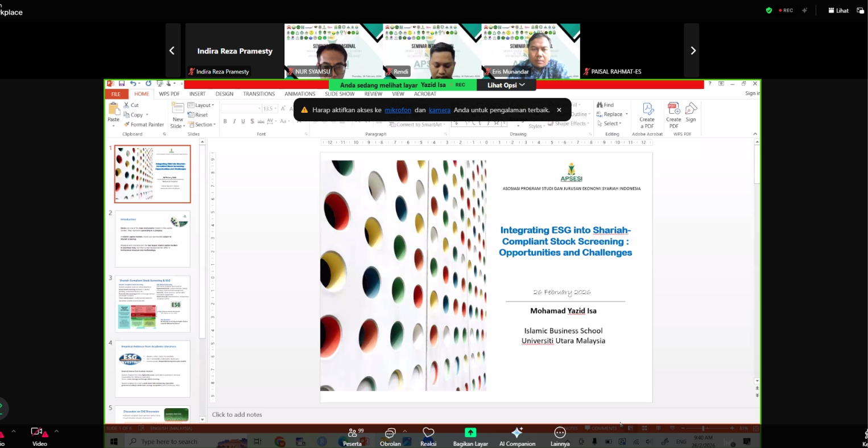The image size is (868, 448).
Task: Click the green shield encryption icon
Action: click(x=769, y=10)
